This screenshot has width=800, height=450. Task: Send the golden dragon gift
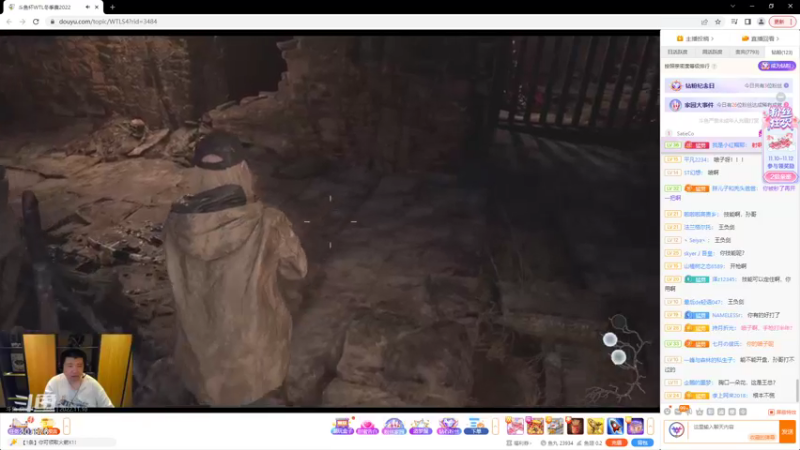coord(595,426)
